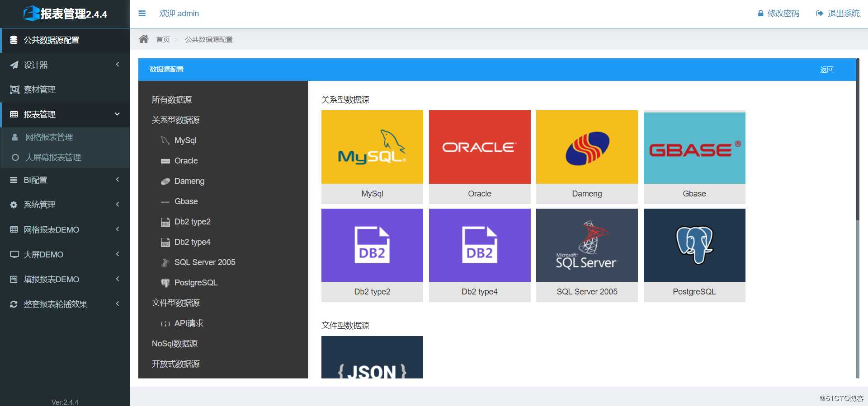Screen dimensions: 868x406
Task: Select 关系型数据源 in the category list
Action: pyautogui.click(x=175, y=120)
